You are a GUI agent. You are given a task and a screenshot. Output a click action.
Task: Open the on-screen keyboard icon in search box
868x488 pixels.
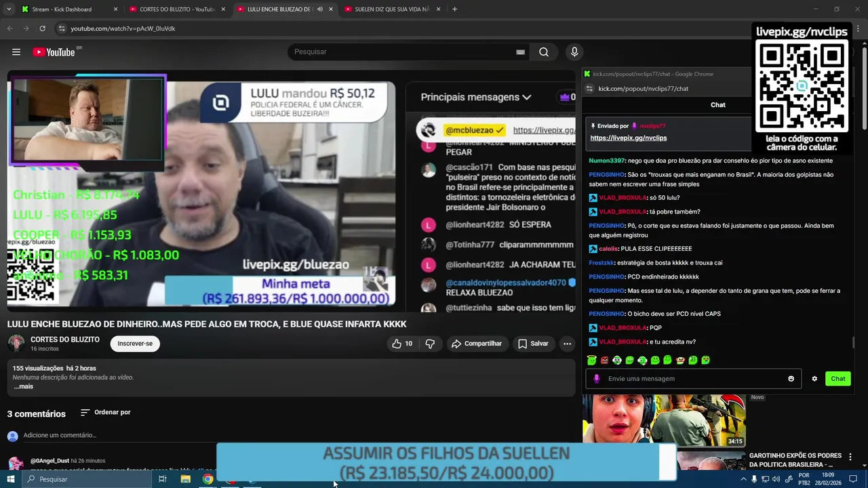tap(520, 52)
